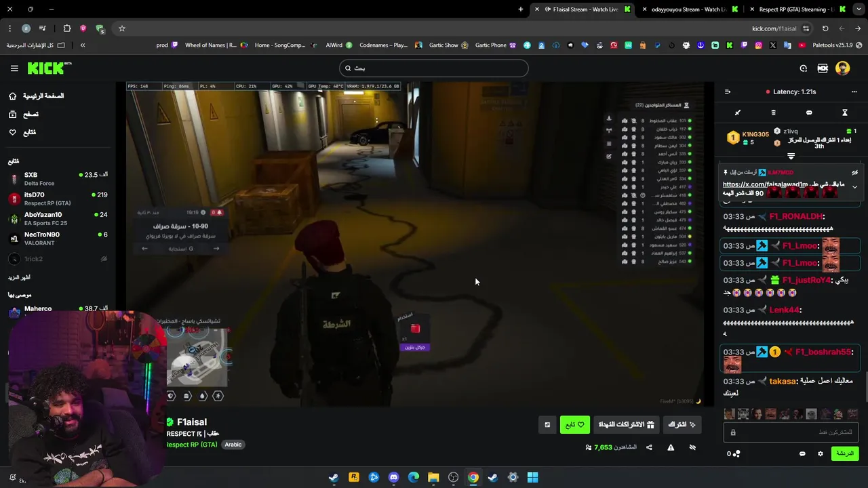Screen dimensions: 868x488
Task: Click the Respect RP (GTA) category link
Action: [191, 445]
